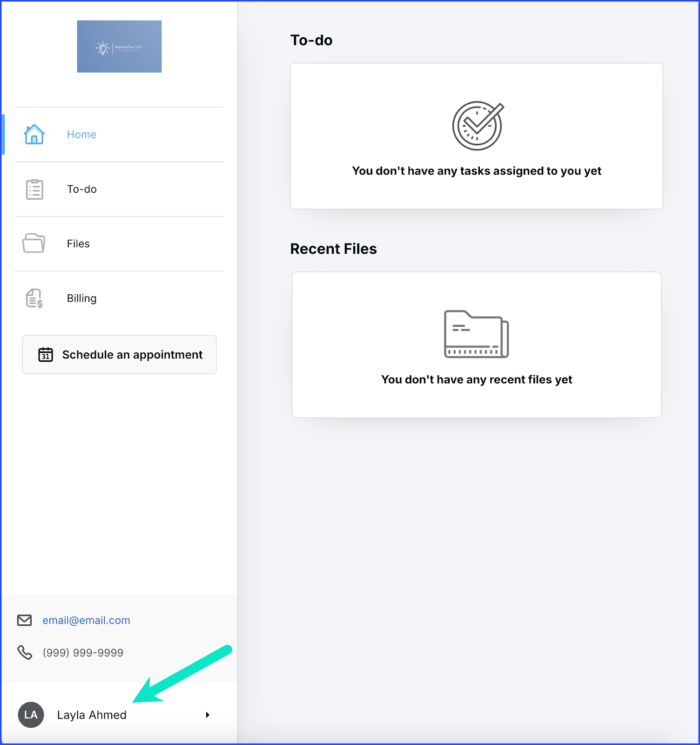Click the Billing invoice icon

34,298
